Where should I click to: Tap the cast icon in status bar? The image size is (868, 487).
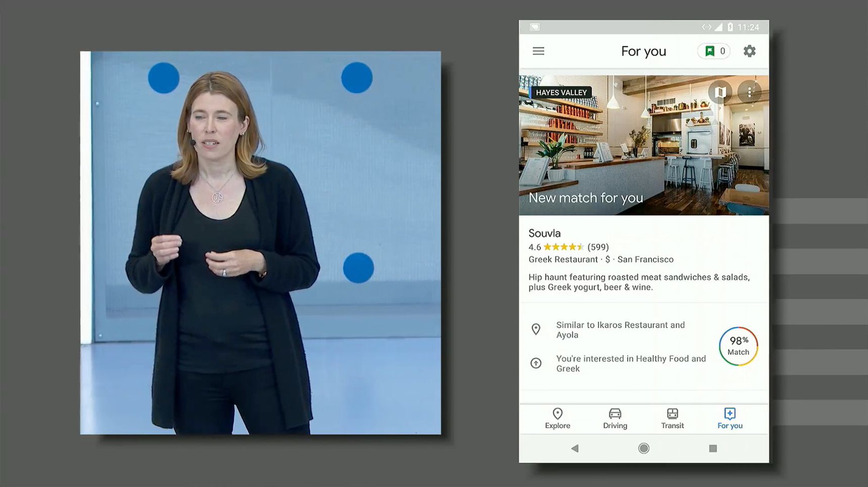pyautogui.click(x=534, y=27)
